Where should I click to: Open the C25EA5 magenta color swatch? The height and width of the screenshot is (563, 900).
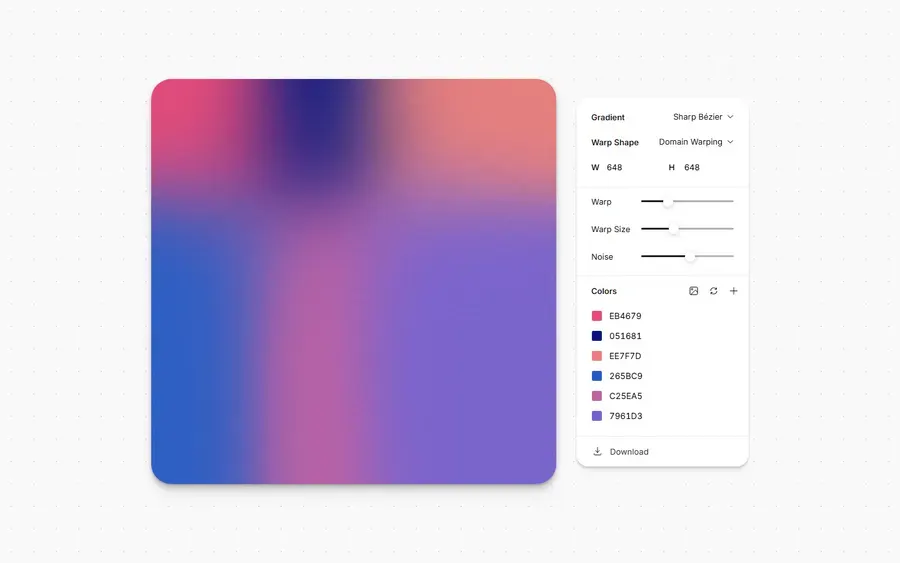point(597,396)
